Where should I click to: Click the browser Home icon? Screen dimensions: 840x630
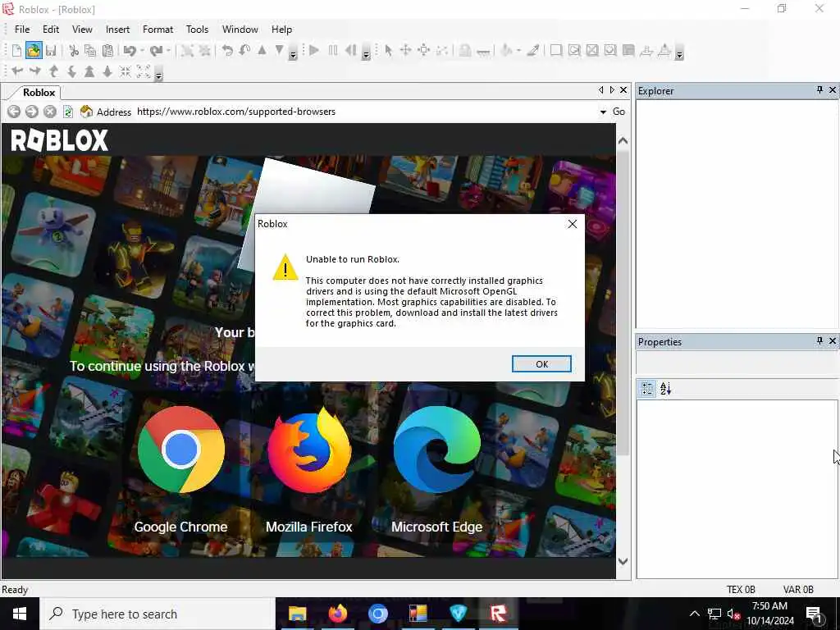85,112
